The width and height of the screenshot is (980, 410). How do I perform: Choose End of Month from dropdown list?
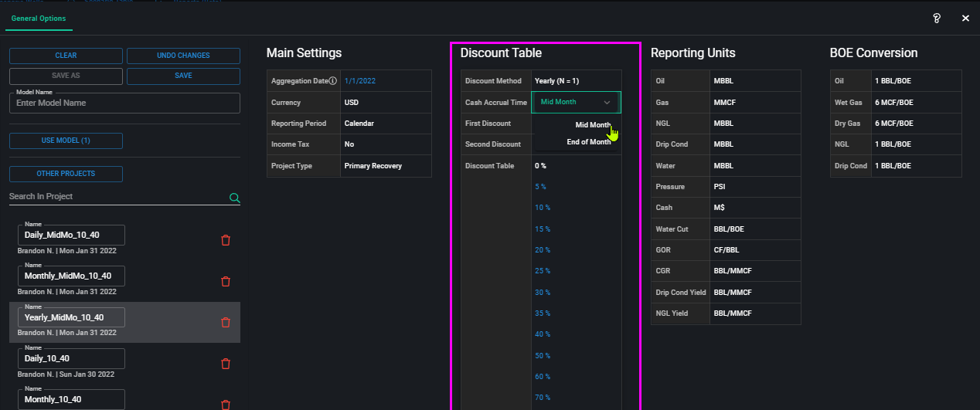tap(588, 142)
